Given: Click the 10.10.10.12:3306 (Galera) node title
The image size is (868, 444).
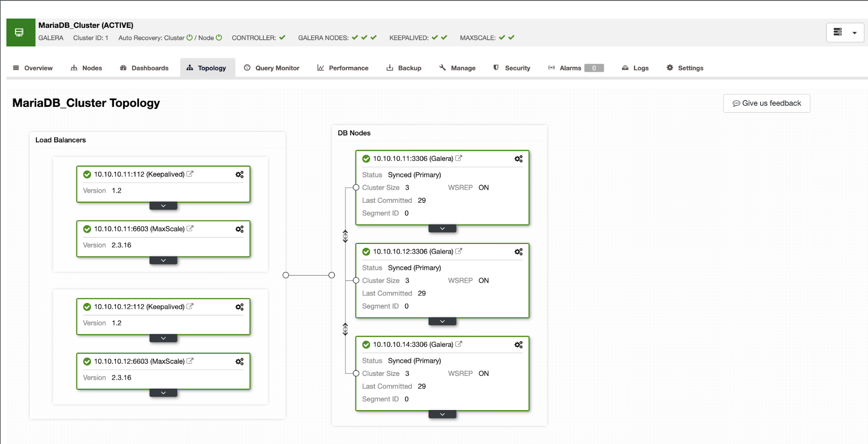Looking at the screenshot, I should pos(413,252).
